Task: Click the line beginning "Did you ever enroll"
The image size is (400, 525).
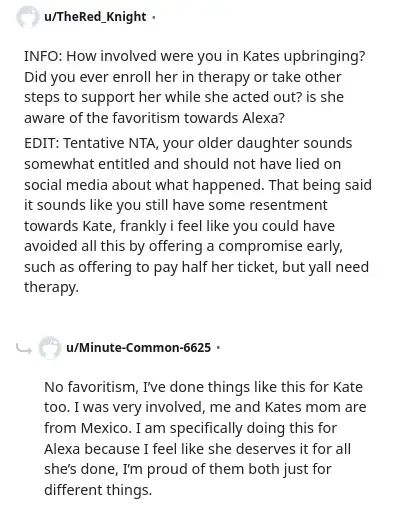Action: click(x=182, y=77)
